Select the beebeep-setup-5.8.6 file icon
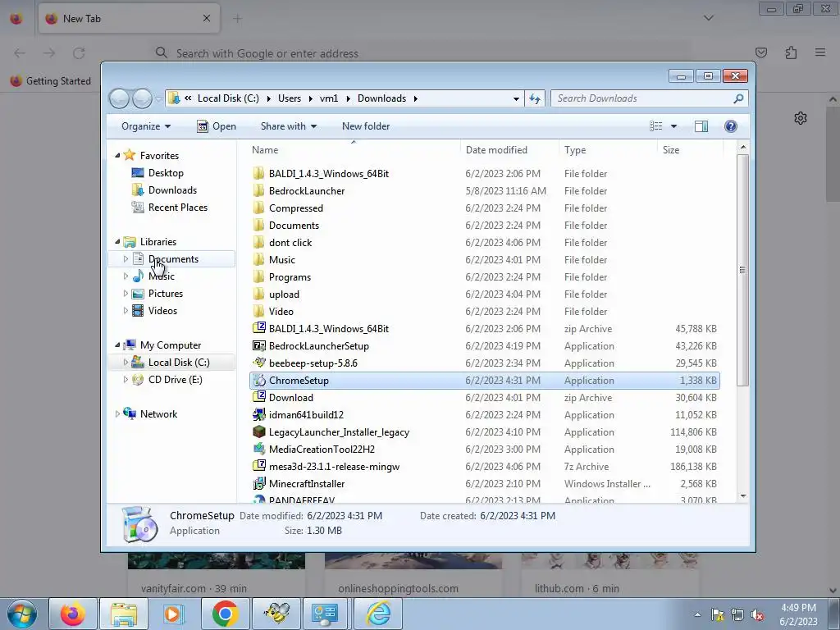This screenshot has width=840, height=630. coord(259,363)
